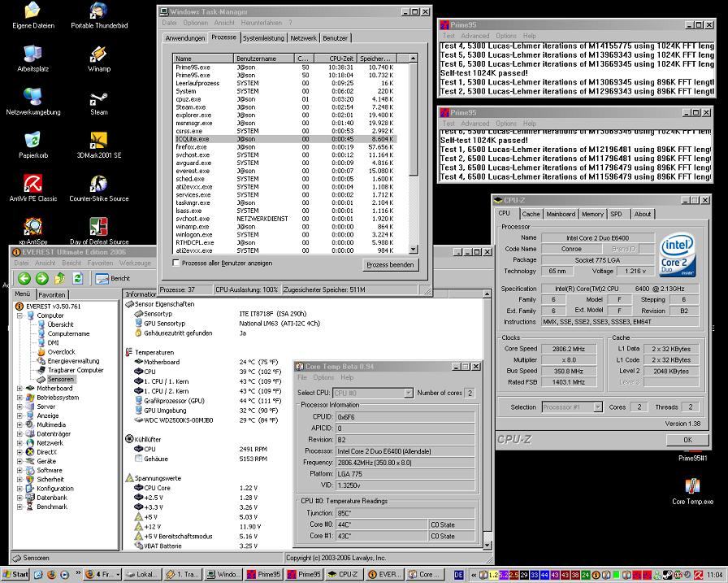Expand the Multimedia tree node
Screen dimensions: 728x583
(x=19, y=424)
